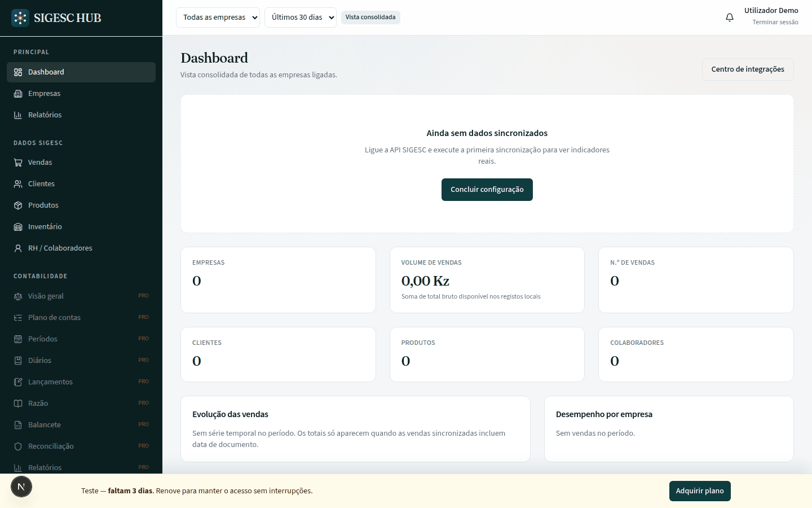Viewport: 812px width, 508px height.
Task: Click the RH / Colaboradores person icon
Action: coord(18,248)
